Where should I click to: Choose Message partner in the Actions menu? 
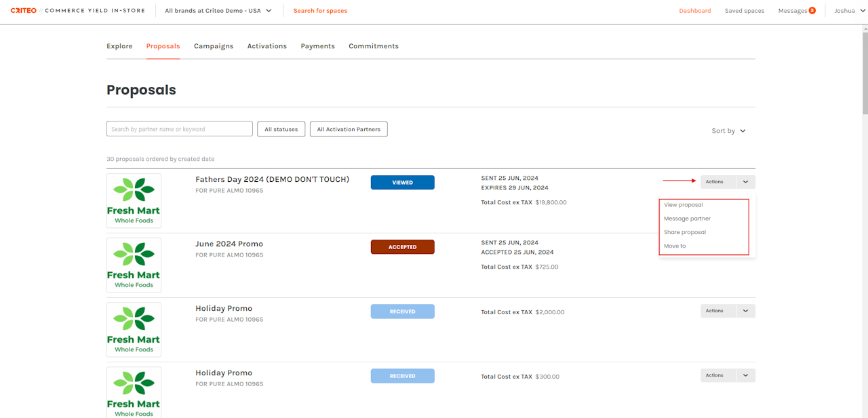click(x=687, y=218)
